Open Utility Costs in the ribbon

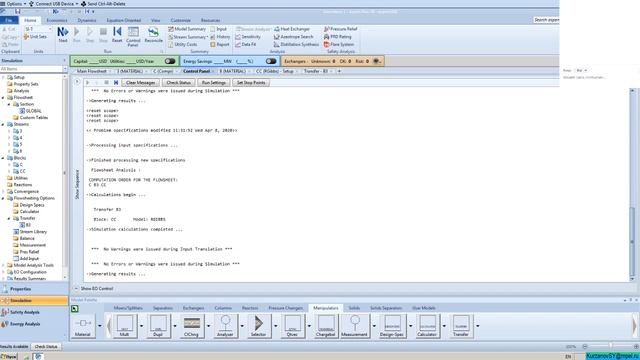coord(182,44)
